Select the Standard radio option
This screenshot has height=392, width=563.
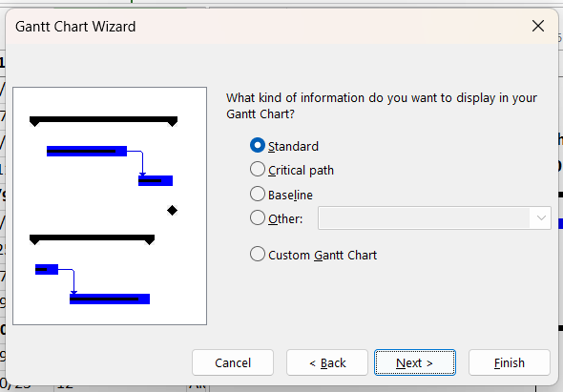(x=258, y=145)
